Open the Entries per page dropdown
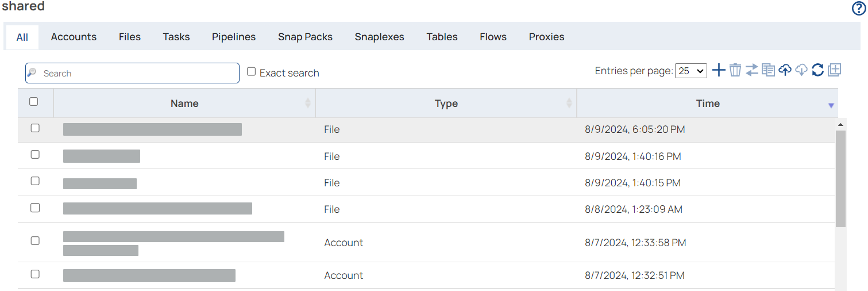868x291 pixels. point(690,71)
